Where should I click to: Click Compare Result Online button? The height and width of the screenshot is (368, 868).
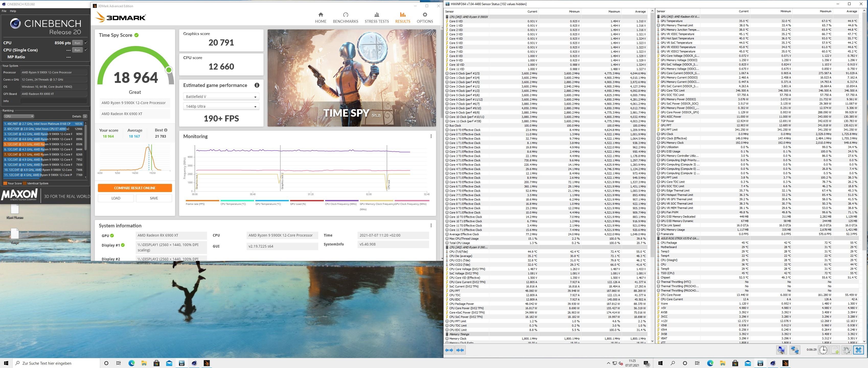pos(135,188)
